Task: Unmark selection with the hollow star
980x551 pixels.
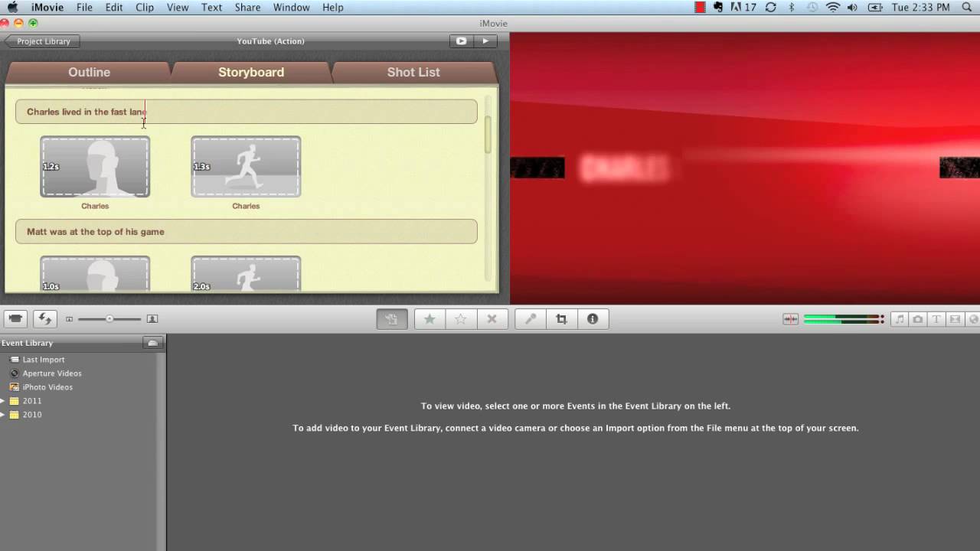Action: point(461,319)
